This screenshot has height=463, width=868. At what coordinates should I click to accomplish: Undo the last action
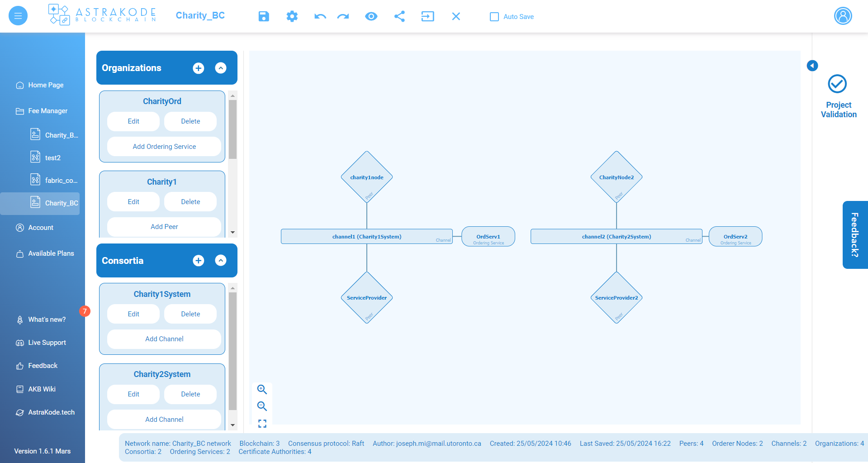320,16
